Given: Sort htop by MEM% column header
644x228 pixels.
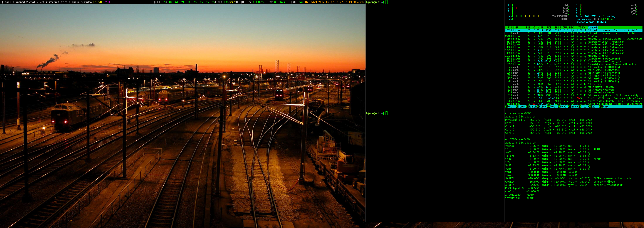Looking at the screenshot, I should tap(572, 27).
